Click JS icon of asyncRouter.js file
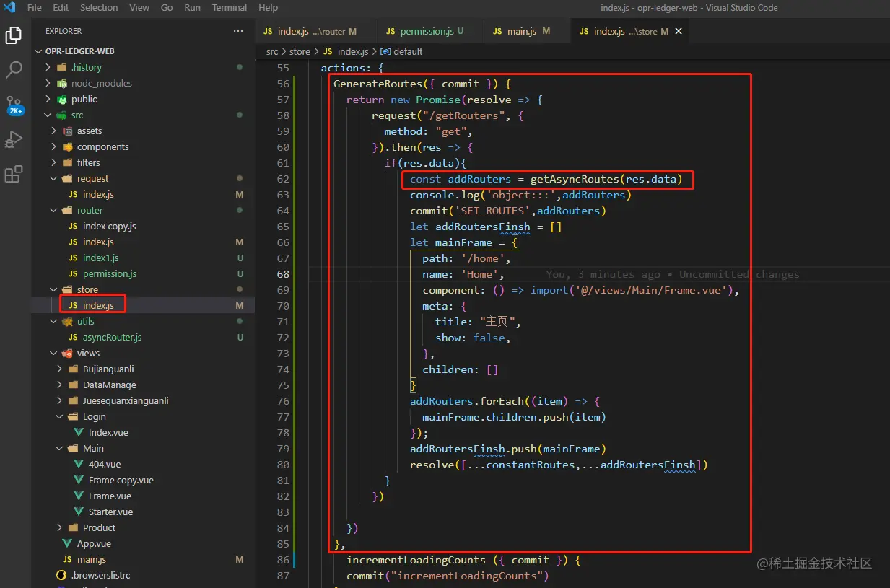890x588 pixels. [x=73, y=337]
